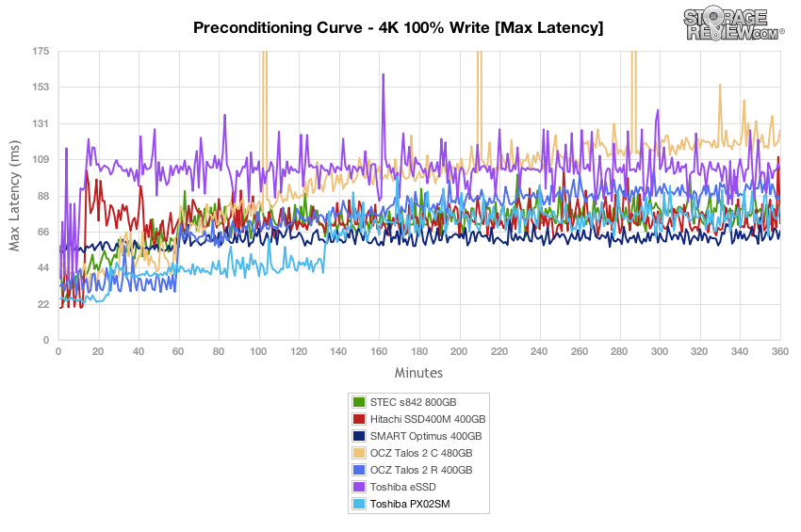Click the 153 y-axis tick label

coord(41,87)
